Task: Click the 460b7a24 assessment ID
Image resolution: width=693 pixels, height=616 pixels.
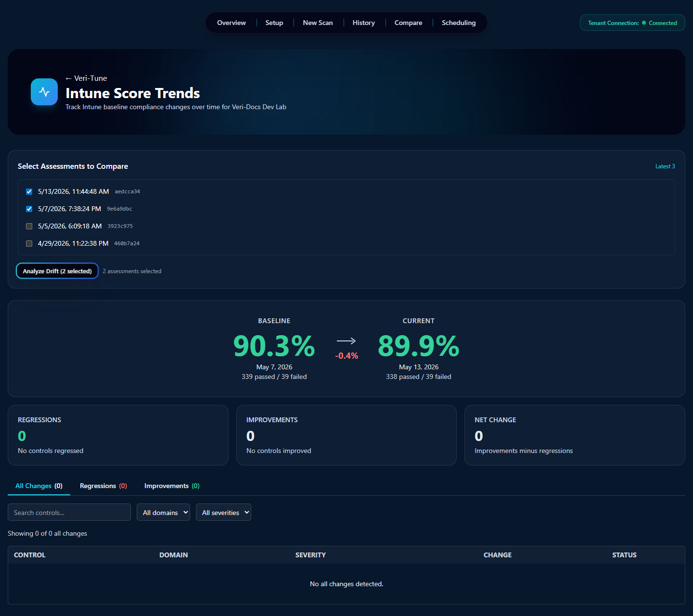Action: [127, 243]
